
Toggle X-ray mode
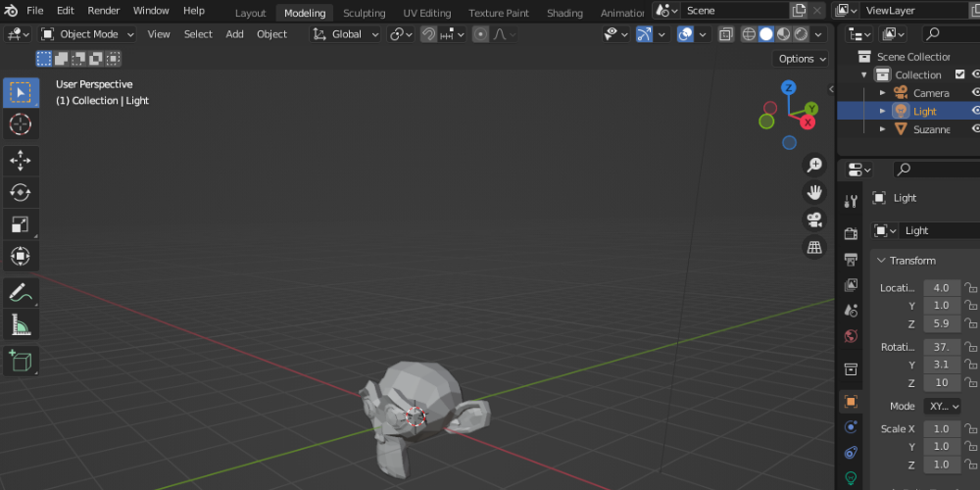725,34
